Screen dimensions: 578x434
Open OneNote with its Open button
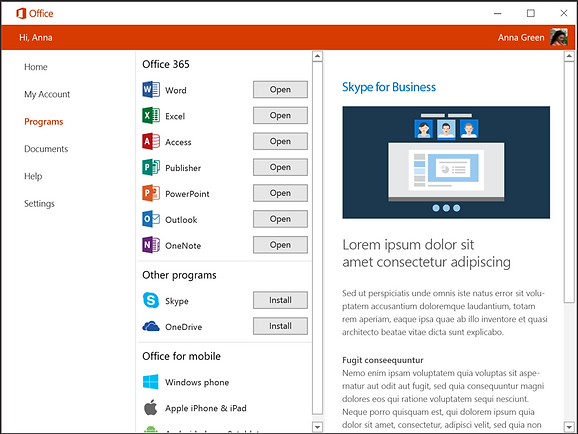[280, 245]
